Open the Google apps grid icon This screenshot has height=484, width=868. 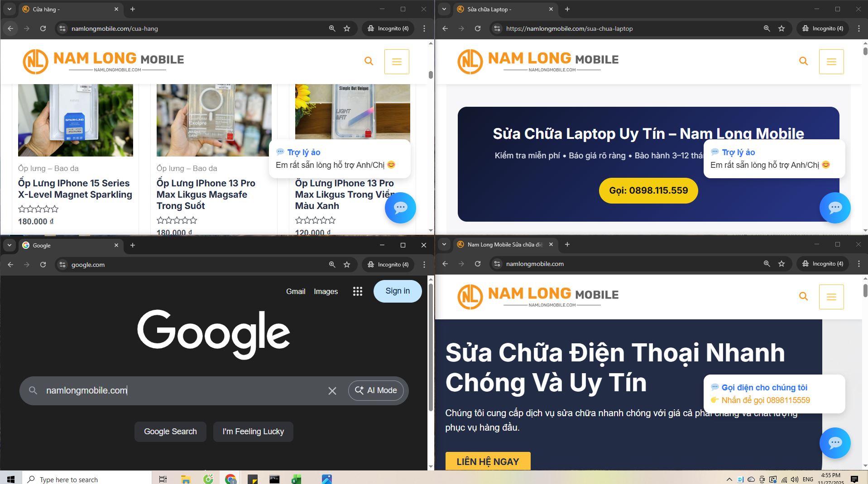coord(357,291)
